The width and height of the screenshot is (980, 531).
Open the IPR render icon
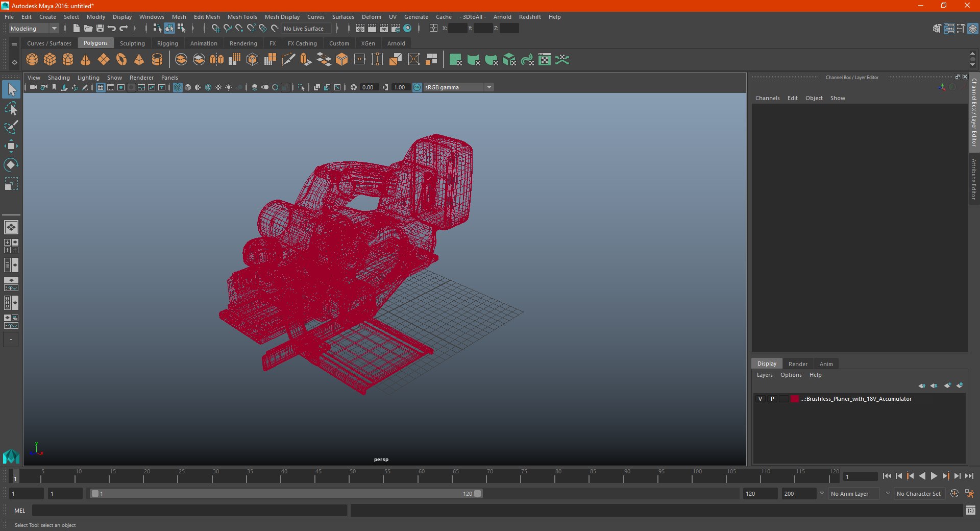pos(384,28)
